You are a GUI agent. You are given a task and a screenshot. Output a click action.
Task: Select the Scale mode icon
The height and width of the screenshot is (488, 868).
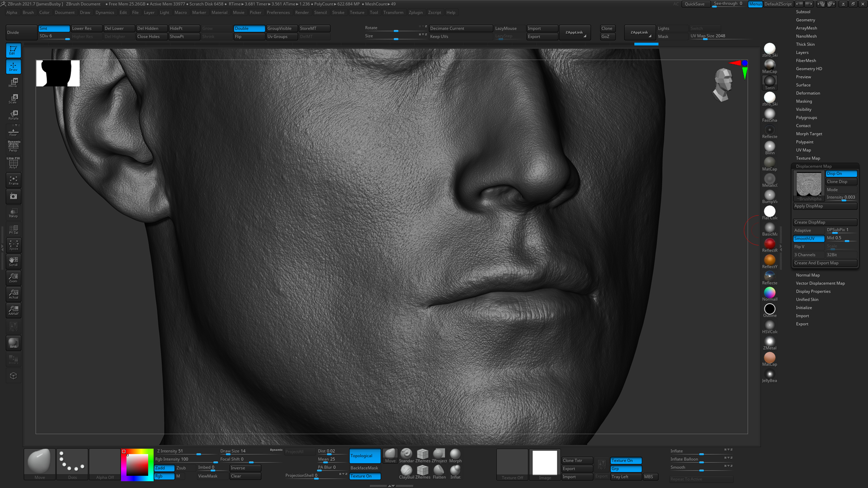tap(13, 99)
